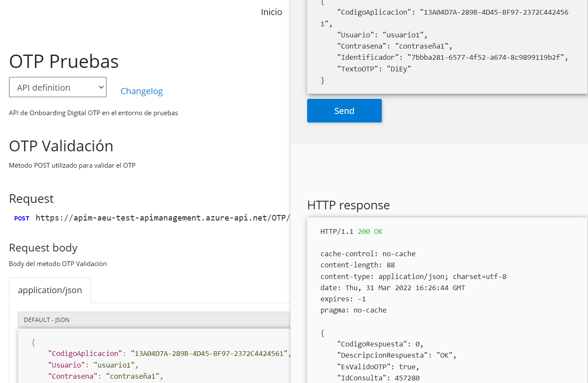Click the 200 OK status text
Screen dimensions: 588x383
pyautogui.click(x=370, y=232)
